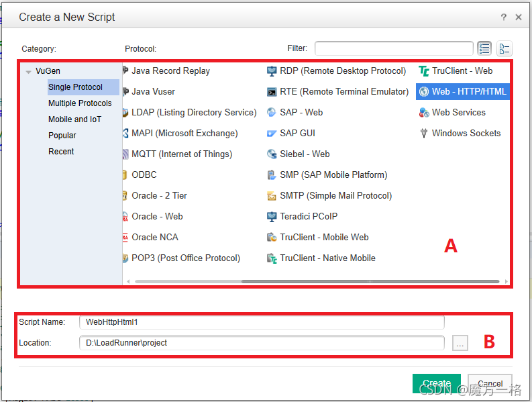
Task: Click the Filter text field
Action: point(394,48)
